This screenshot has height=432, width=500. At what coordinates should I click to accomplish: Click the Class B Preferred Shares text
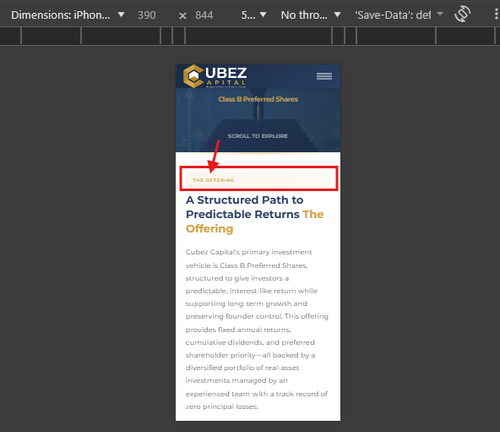[258, 99]
